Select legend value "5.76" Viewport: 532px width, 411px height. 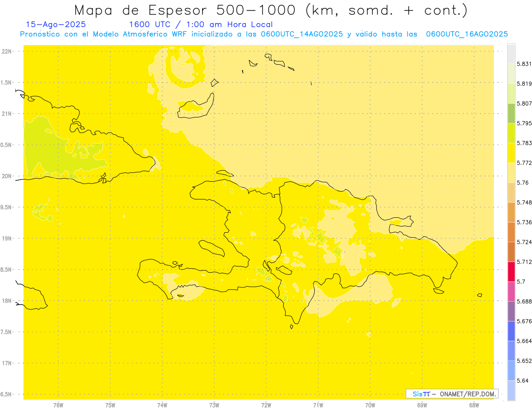click(522, 183)
